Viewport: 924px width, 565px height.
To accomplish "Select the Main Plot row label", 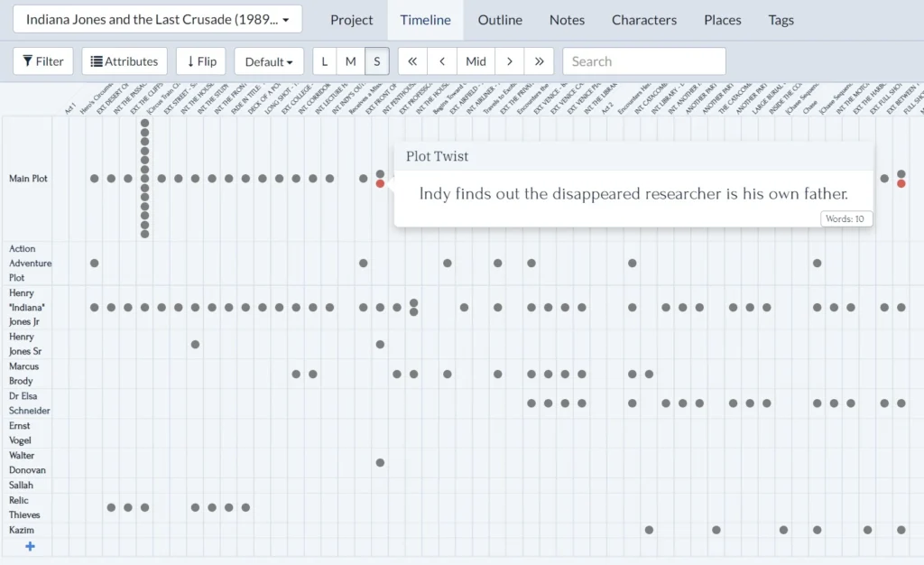I will point(28,179).
